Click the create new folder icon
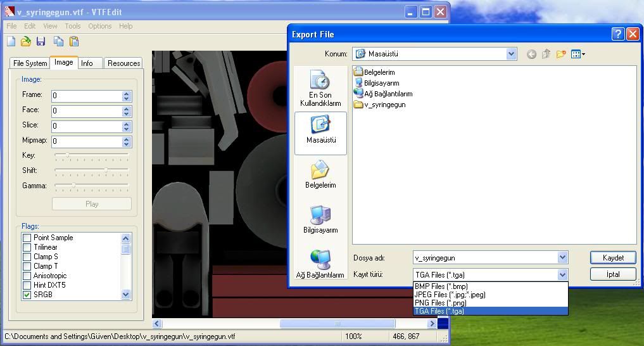644x346 pixels. [x=560, y=54]
